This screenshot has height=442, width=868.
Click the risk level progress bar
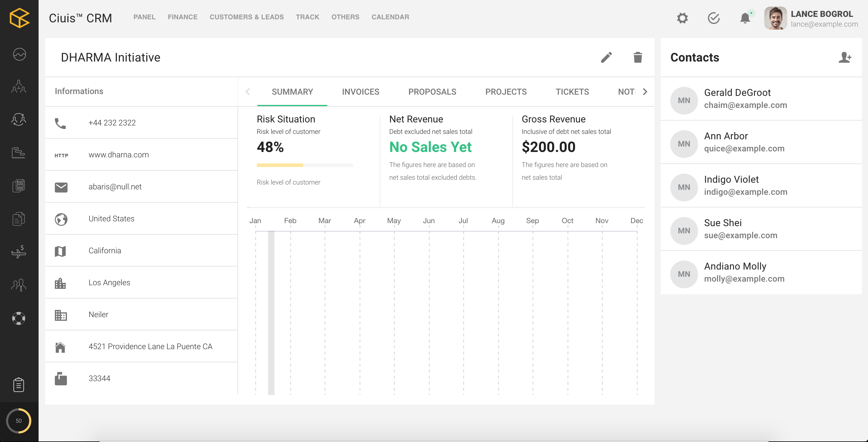[304, 165]
